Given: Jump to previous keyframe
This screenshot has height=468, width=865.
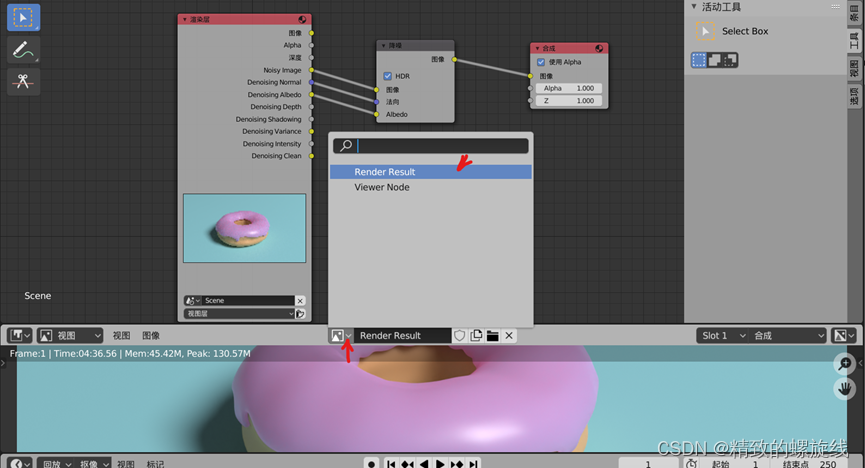Looking at the screenshot, I should tap(408, 464).
